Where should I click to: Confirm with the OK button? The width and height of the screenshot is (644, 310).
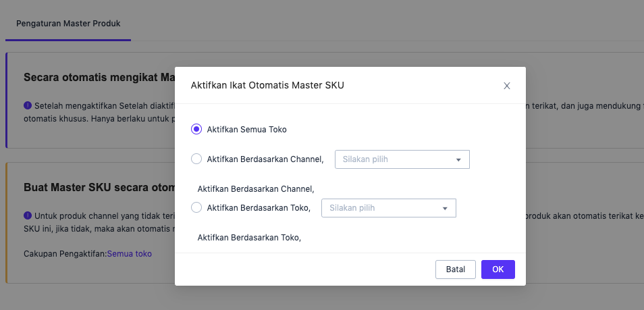tap(498, 269)
